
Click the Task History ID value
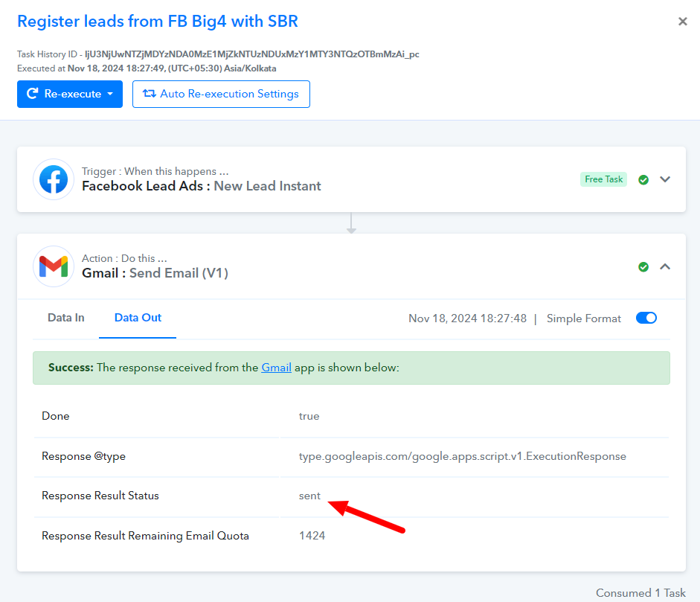251,54
